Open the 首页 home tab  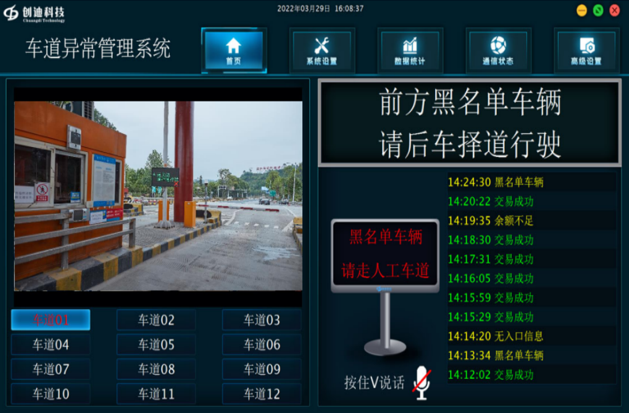[234, 49]
